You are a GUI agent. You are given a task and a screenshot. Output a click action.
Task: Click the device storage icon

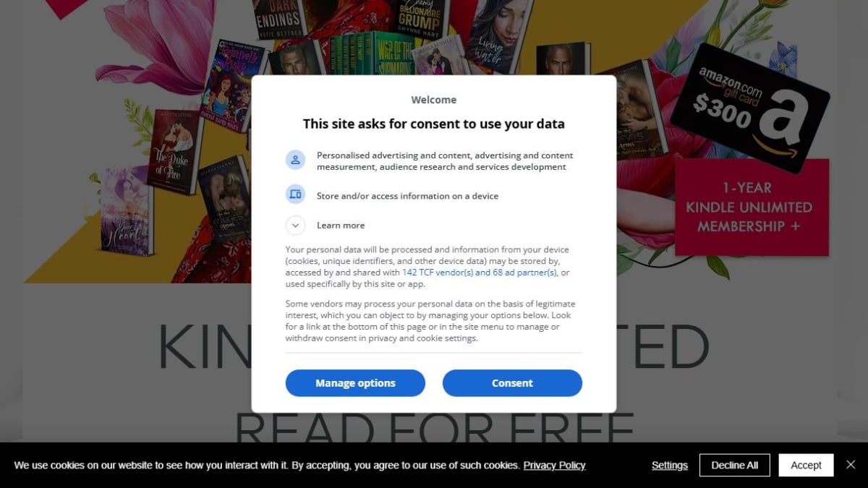(x=295, y=194)
